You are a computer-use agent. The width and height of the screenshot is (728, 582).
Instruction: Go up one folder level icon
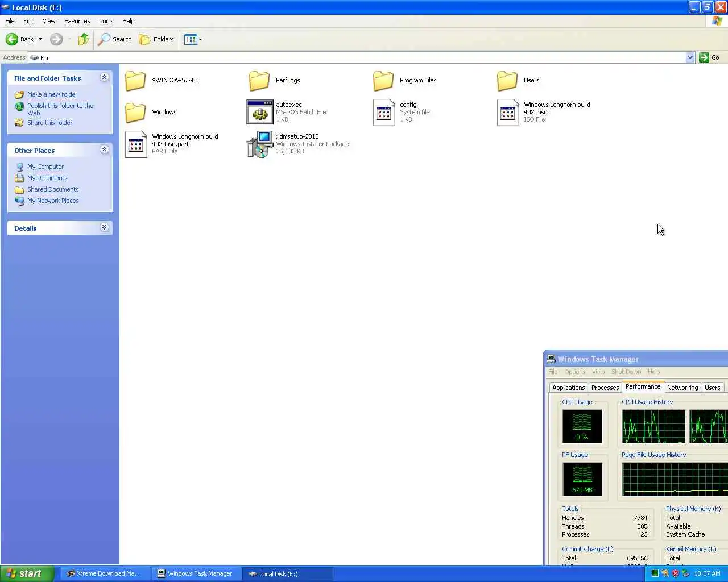[84, 39]
